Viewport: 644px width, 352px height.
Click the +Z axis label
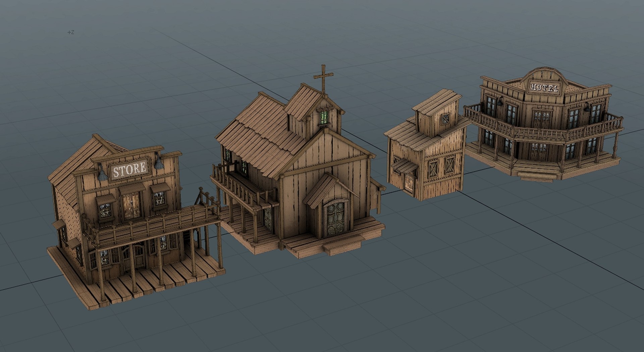[x=70, y=33]
